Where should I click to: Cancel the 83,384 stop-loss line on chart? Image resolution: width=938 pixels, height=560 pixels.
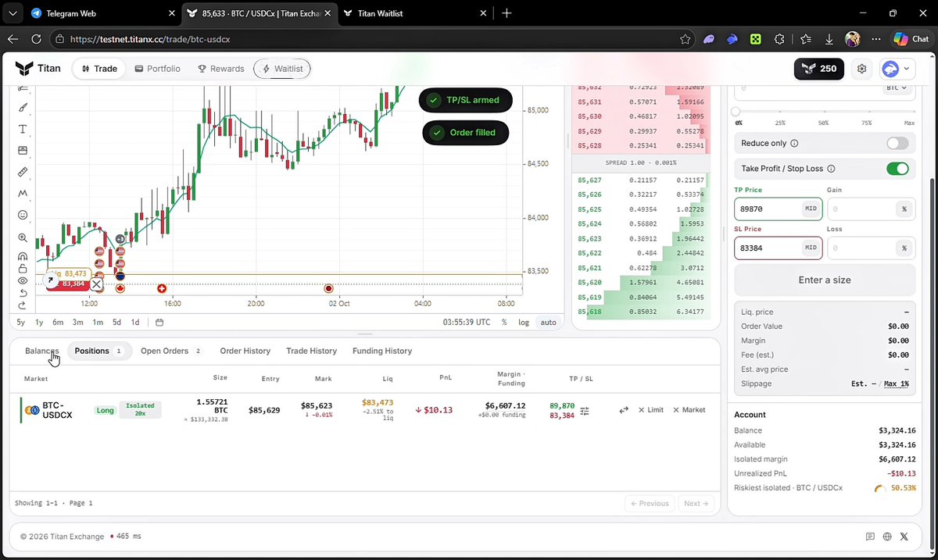tap(96, 285)
